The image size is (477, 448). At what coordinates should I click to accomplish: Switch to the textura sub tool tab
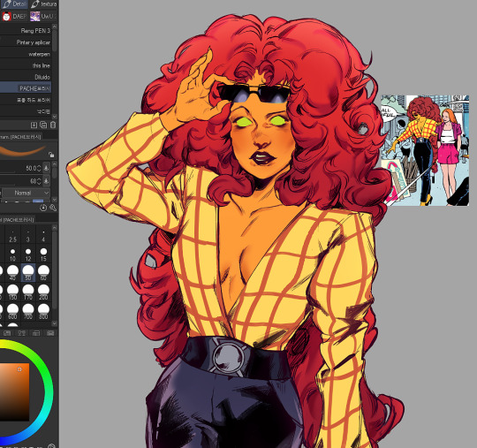[x=43, y=4]
